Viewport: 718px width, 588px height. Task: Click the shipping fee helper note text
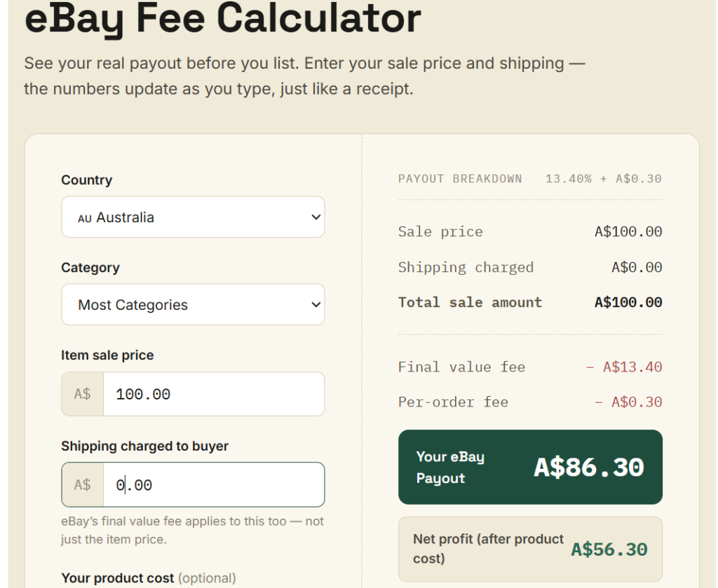coord(192,531)
